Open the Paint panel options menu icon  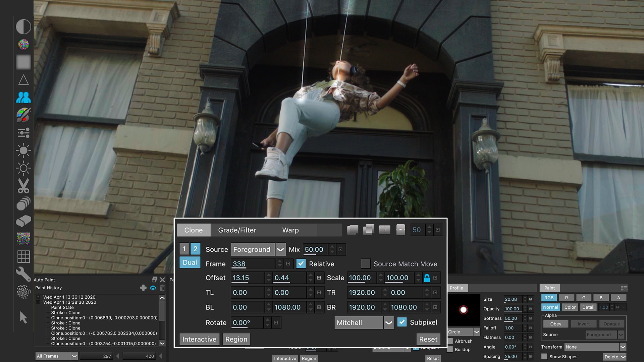tap(624, 288)
